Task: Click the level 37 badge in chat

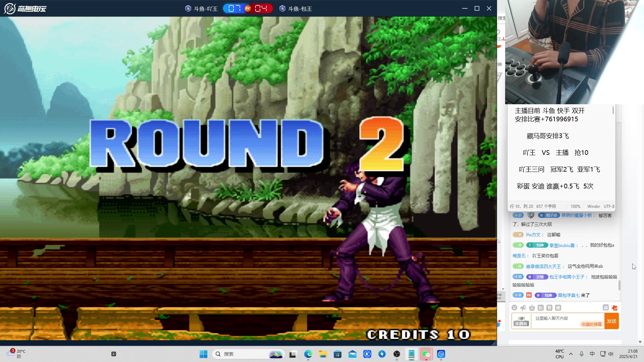Action: (518, 215)
